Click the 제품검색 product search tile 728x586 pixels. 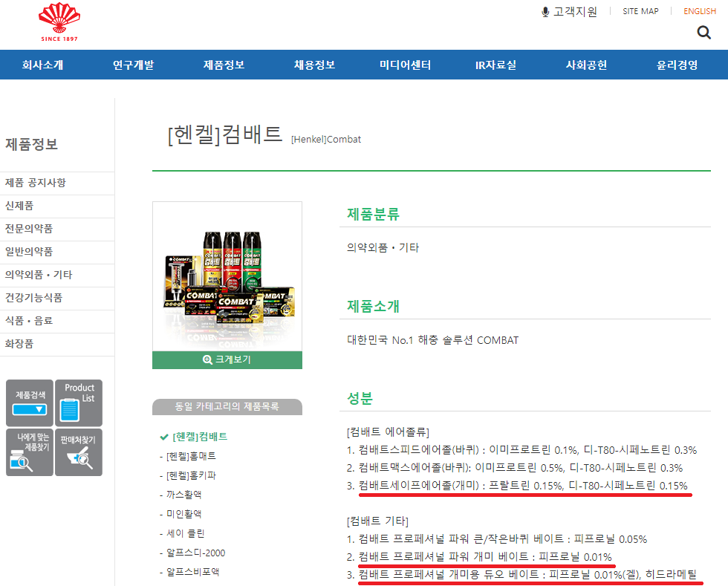30,403
